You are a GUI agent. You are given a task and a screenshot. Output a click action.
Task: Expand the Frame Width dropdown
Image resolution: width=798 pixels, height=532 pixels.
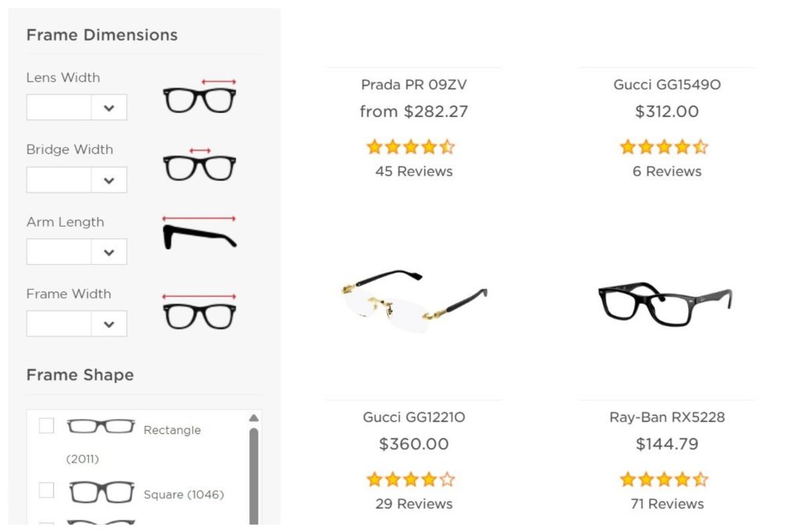point(109,323)
